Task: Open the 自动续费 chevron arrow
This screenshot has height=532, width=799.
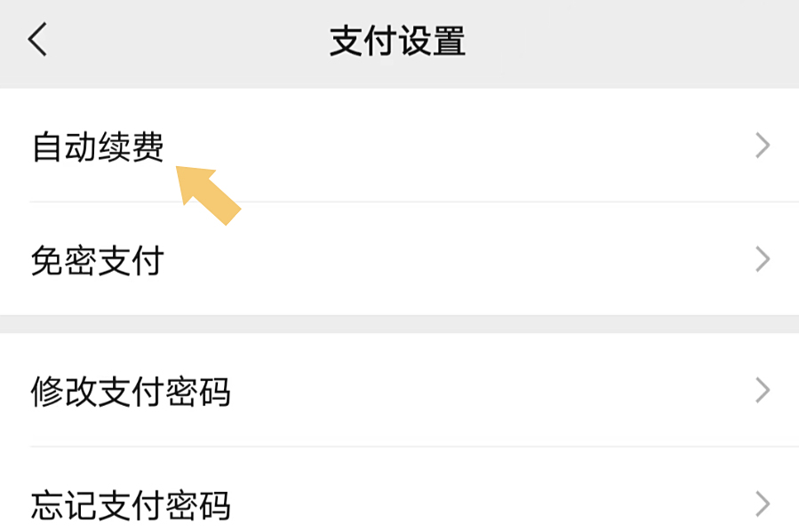Action: click(763, 146)
